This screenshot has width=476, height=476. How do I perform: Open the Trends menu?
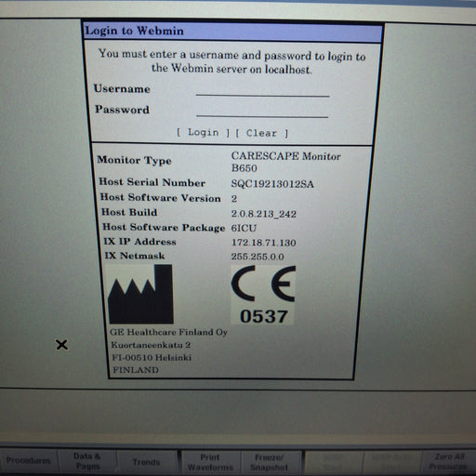(146, 462)
